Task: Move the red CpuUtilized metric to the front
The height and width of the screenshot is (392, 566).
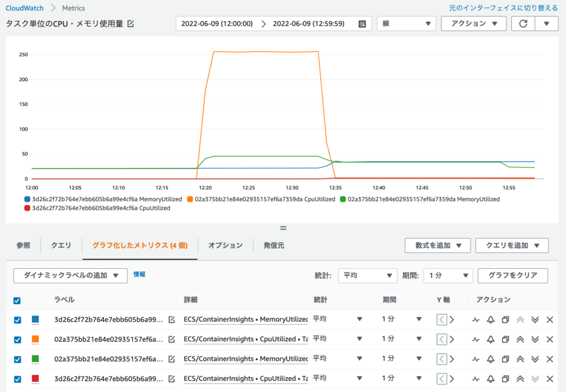Action: point(519,378)
